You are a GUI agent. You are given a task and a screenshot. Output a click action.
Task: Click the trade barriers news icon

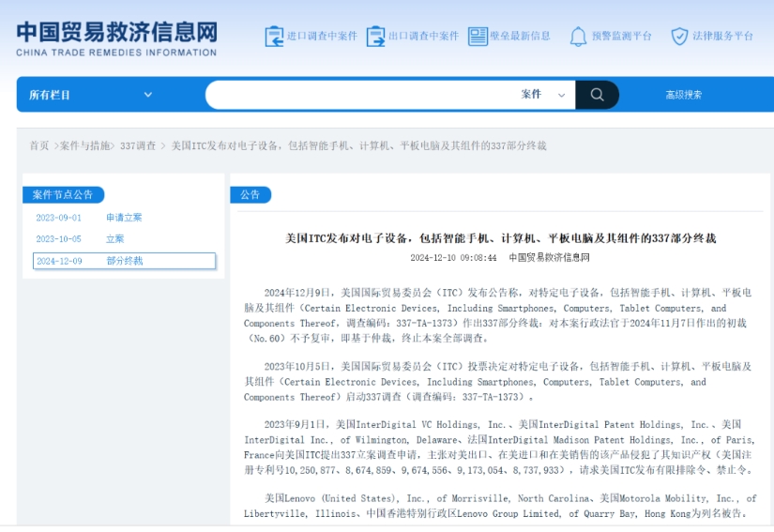coord(478,37)
